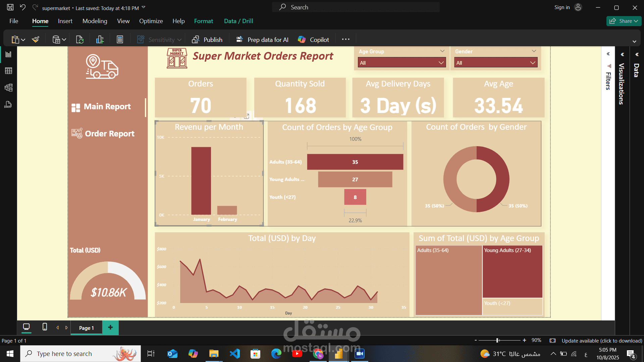This screenshot has width=644, height=362.
Task: Go to previous page arrow
Action: tap(58, 327)
